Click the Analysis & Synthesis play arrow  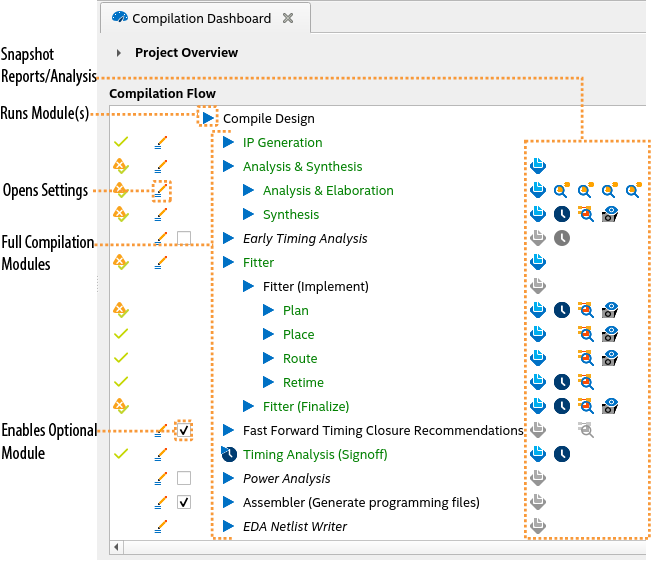(228, 167)
